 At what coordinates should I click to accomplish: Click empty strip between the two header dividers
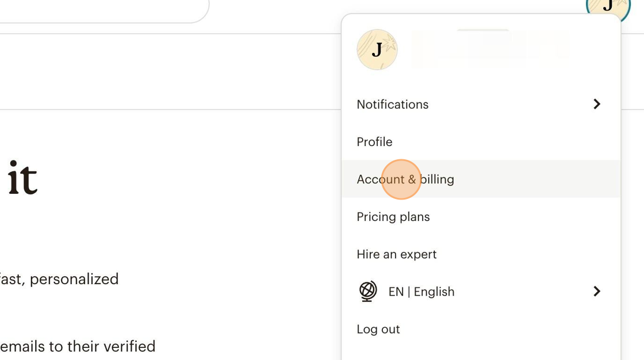tap(172, 72)
